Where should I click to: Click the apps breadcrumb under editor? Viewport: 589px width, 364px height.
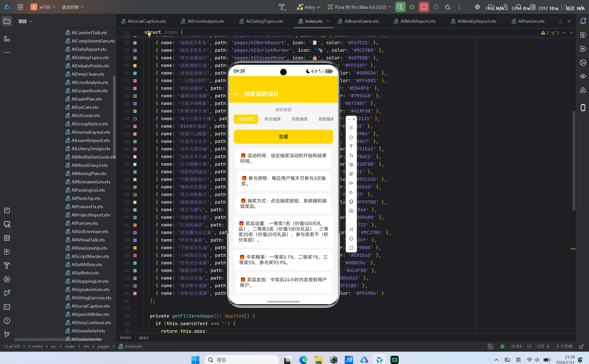point(144,338)
